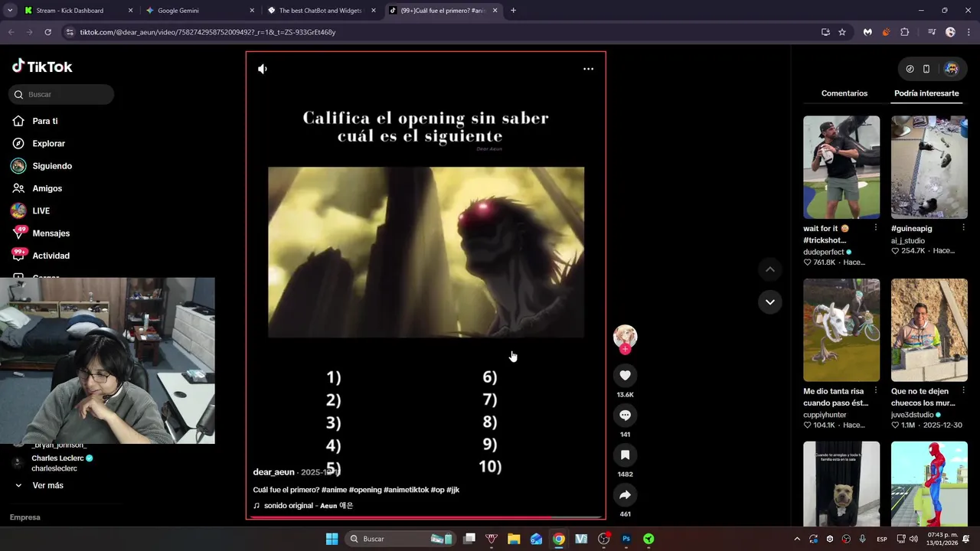Open the LIVE section
This screenshot has height=551, width=980.
tap(41, 210)
